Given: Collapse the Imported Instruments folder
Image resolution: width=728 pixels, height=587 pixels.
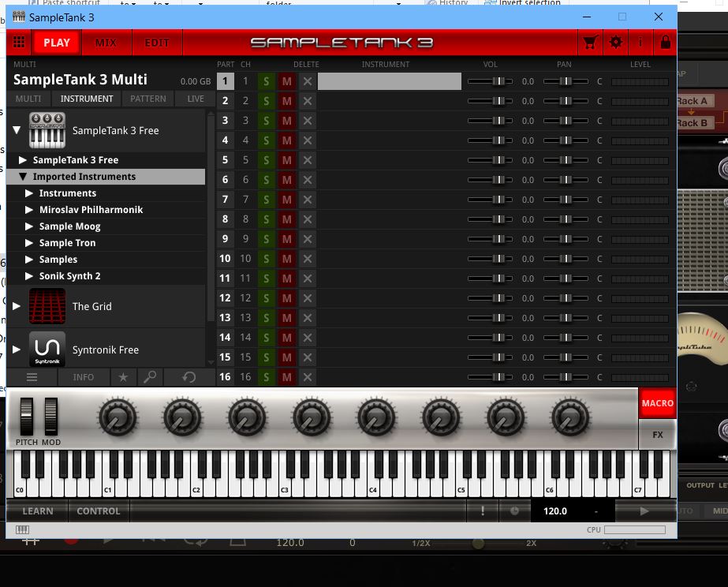Looking at the screenshot, I should [x=22, y=177].
